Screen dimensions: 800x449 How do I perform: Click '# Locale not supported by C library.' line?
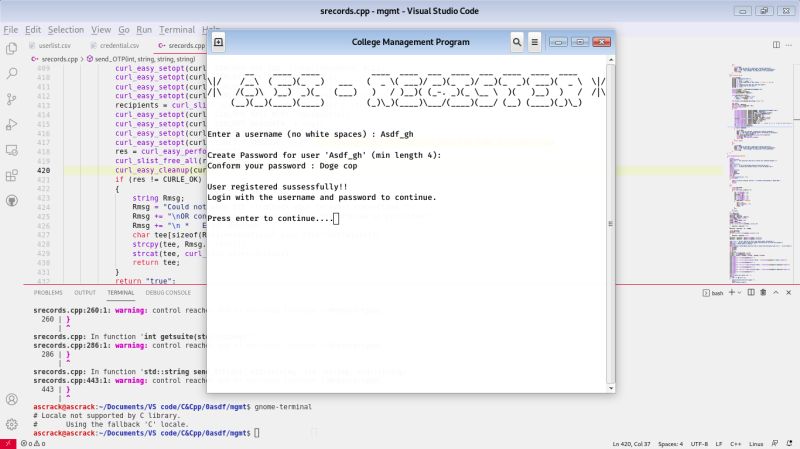click(107, 415)
